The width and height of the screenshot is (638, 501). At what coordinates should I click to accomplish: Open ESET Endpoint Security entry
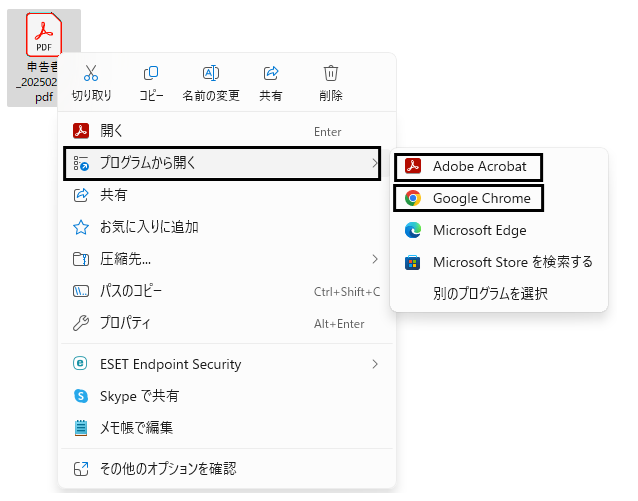pos(227,364)
